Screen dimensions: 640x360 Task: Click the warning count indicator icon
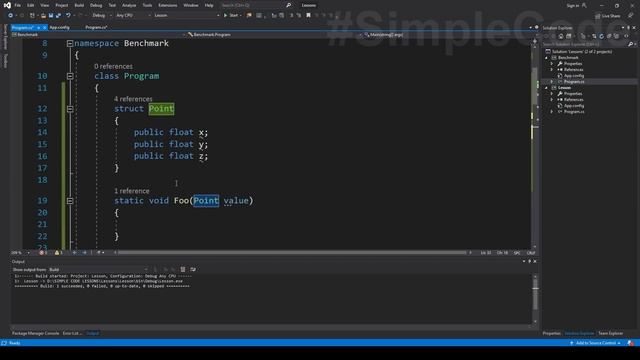click(x=58, y=253)
